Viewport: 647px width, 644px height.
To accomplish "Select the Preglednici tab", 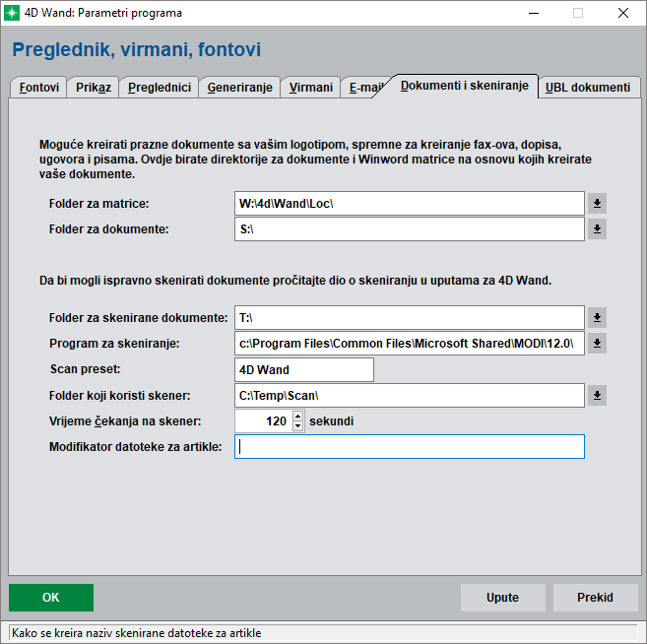I will [x=159, y=88].
